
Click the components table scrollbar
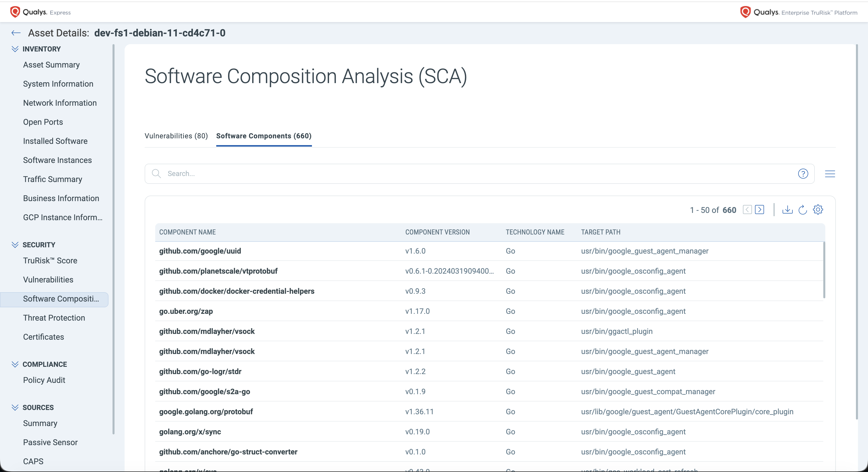tap(824, 270)
